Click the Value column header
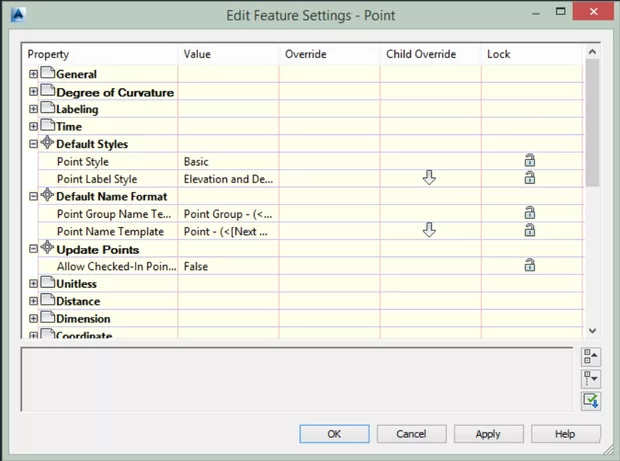 click(x=228, y=54)
